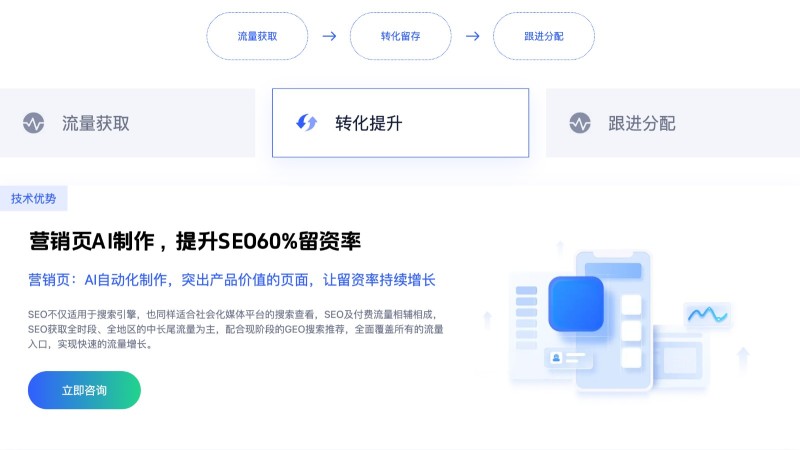Click the phone mockup illustration

point(614,320)
